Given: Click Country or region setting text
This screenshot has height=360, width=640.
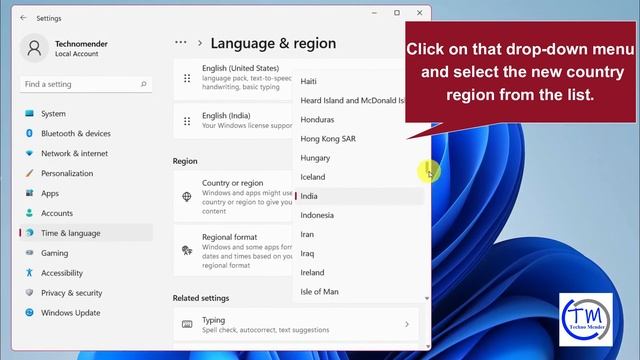Looking at the screenshot, I should 232,183.
